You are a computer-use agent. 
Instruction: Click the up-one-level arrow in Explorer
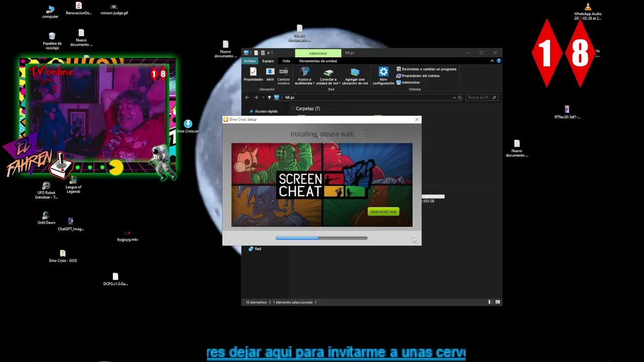pyautogui.click(x=269, y=98)
